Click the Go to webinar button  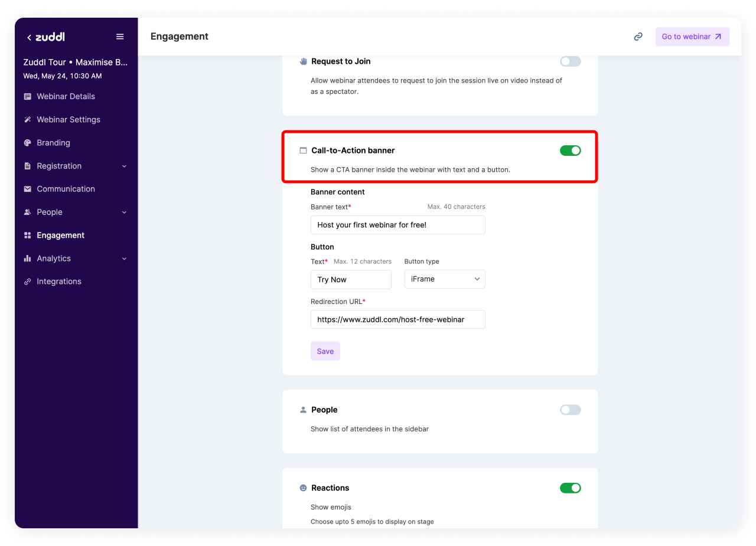coord(692,37)
